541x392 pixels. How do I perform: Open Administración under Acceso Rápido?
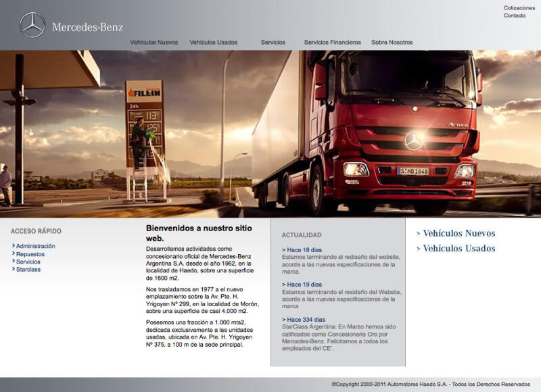[x=34, y=246]
